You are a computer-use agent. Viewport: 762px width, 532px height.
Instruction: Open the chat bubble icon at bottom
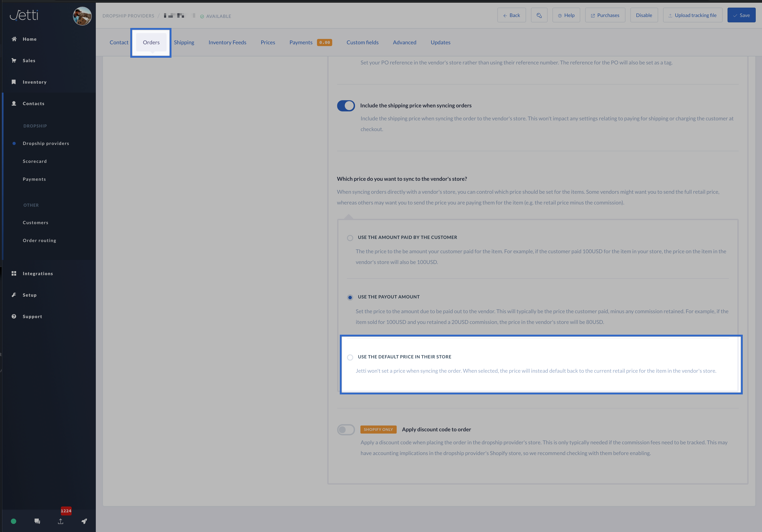pyautogui.click(x=37, y=521)
